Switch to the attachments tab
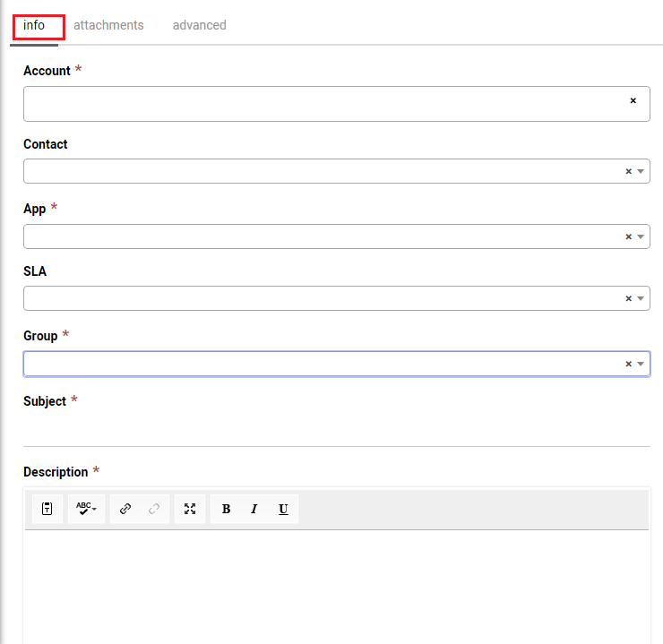This screenshot has width=663, height=644. coord(108,25)
